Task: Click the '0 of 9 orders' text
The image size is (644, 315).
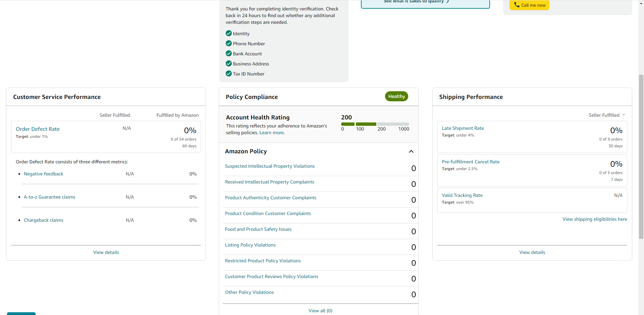Action: click(x=611, y=139)
